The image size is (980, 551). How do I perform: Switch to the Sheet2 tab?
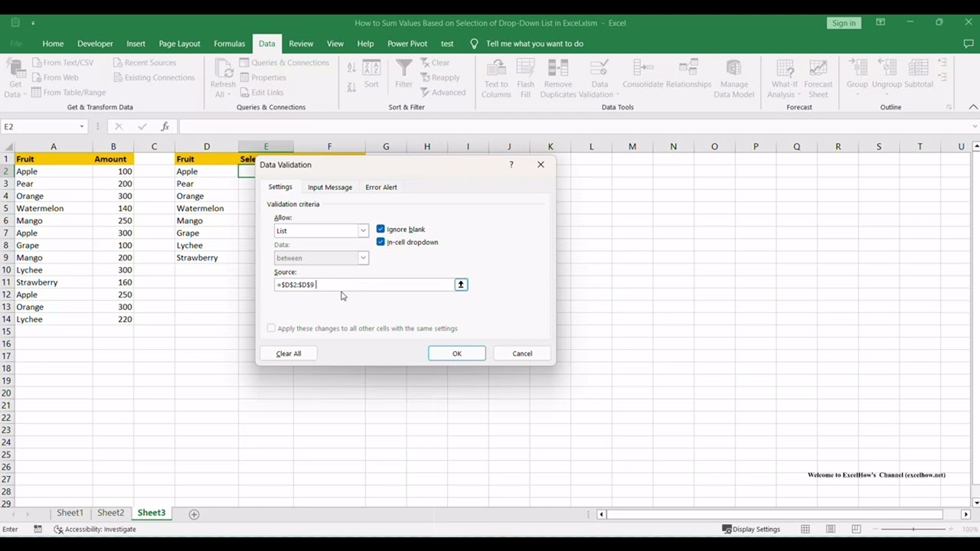110,513
